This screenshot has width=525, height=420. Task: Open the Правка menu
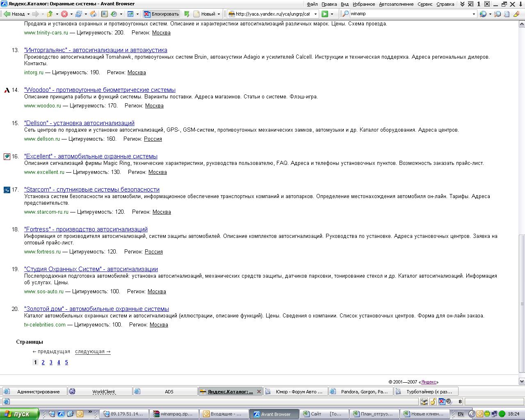coord(329,4)
